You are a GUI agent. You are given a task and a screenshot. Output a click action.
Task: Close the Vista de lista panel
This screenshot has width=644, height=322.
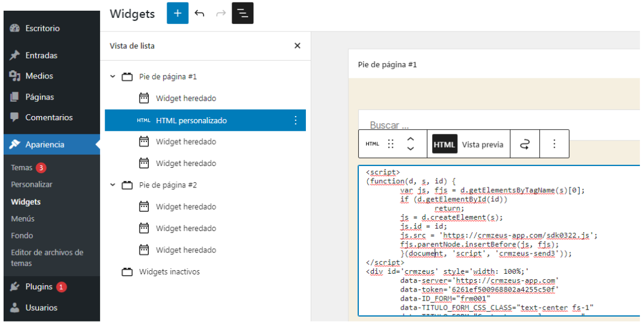coord(298,46)
